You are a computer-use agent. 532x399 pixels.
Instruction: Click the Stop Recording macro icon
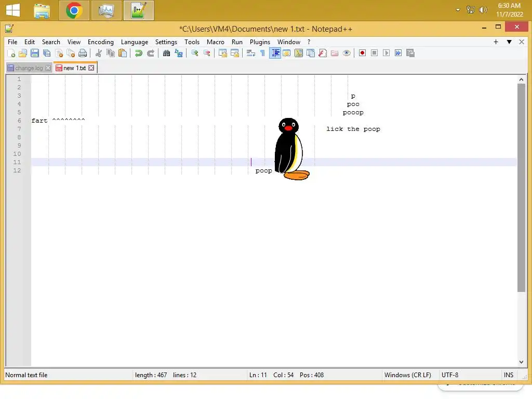point(374,54)
